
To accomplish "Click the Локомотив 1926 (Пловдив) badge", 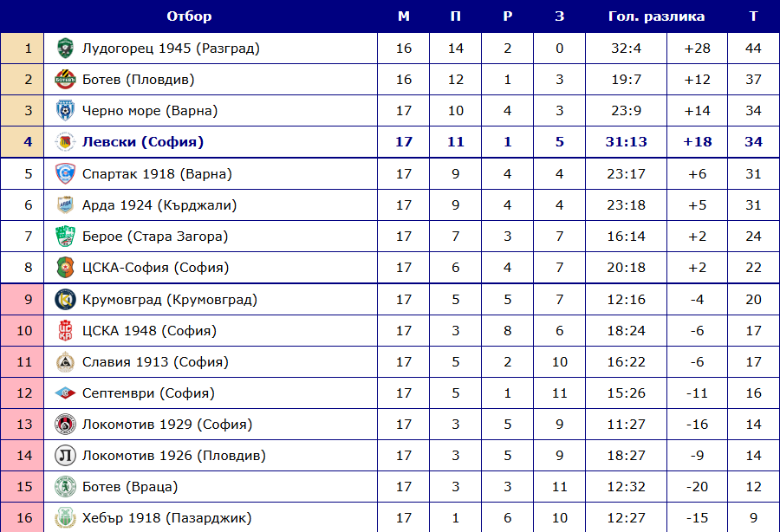I will coord(65,456).
